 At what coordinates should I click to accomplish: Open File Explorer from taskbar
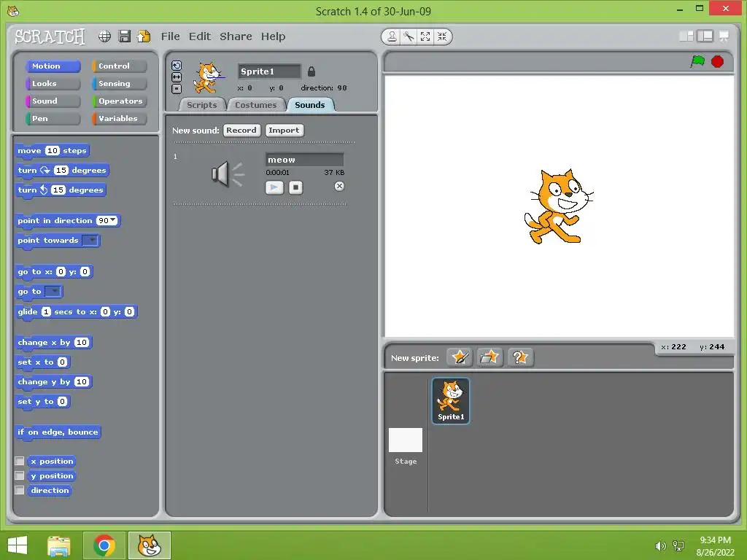click(x=59, y=545)
